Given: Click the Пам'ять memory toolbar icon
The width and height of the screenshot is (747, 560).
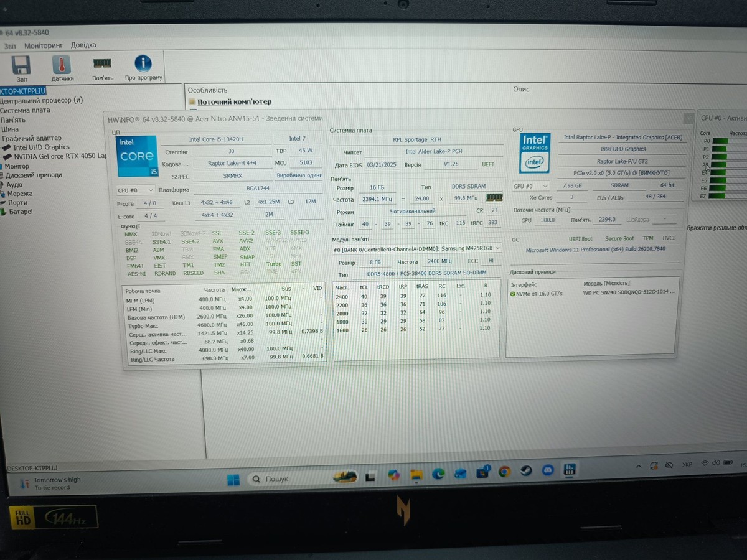Looking at the screenshot, I should coord(102,65).
